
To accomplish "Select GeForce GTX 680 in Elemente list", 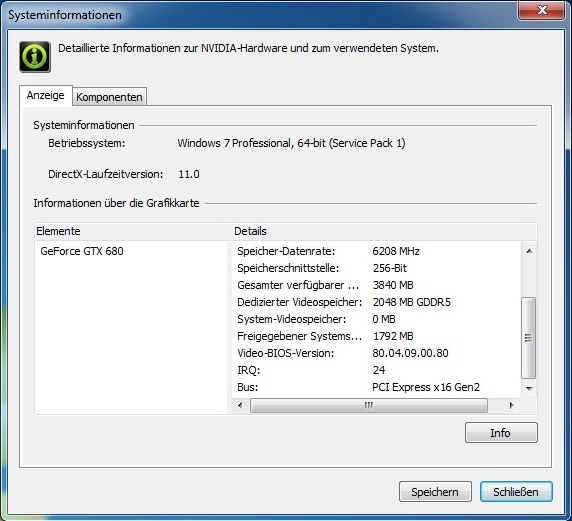I will tap(82, 251).
